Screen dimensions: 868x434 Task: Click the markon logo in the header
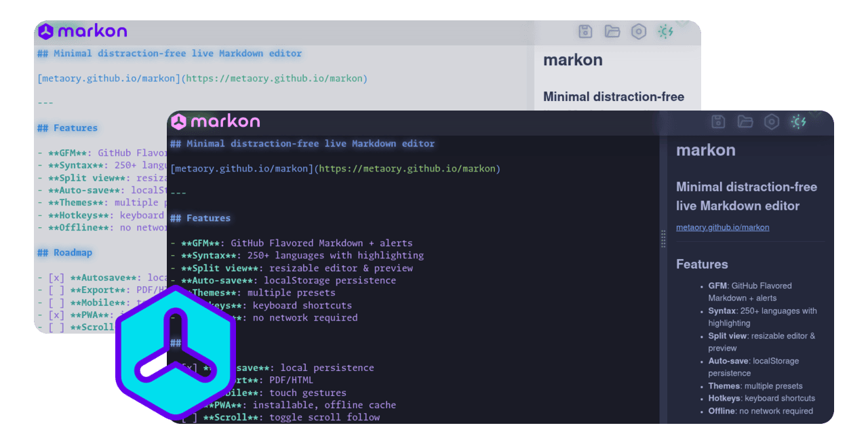point(217,121)
